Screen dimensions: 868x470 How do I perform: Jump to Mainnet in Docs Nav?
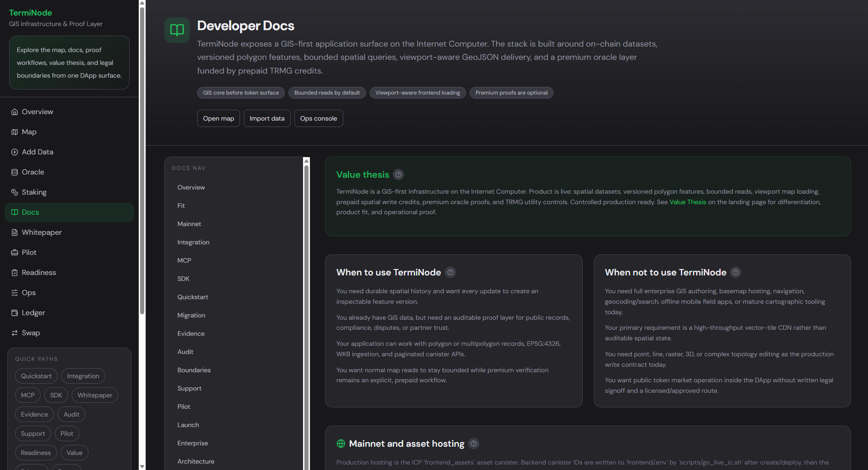(x=234, y=224)
